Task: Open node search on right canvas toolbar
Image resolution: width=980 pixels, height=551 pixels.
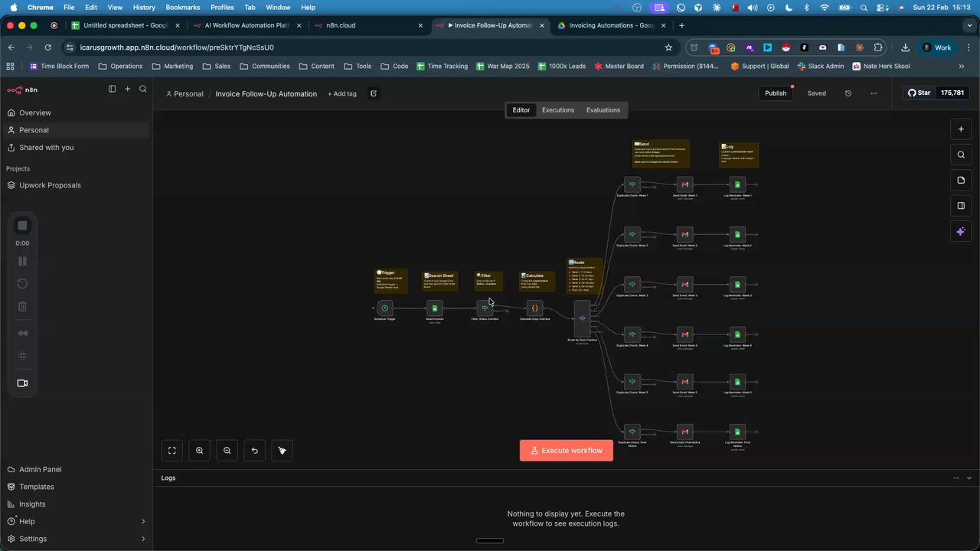Action: click(961, 155)
